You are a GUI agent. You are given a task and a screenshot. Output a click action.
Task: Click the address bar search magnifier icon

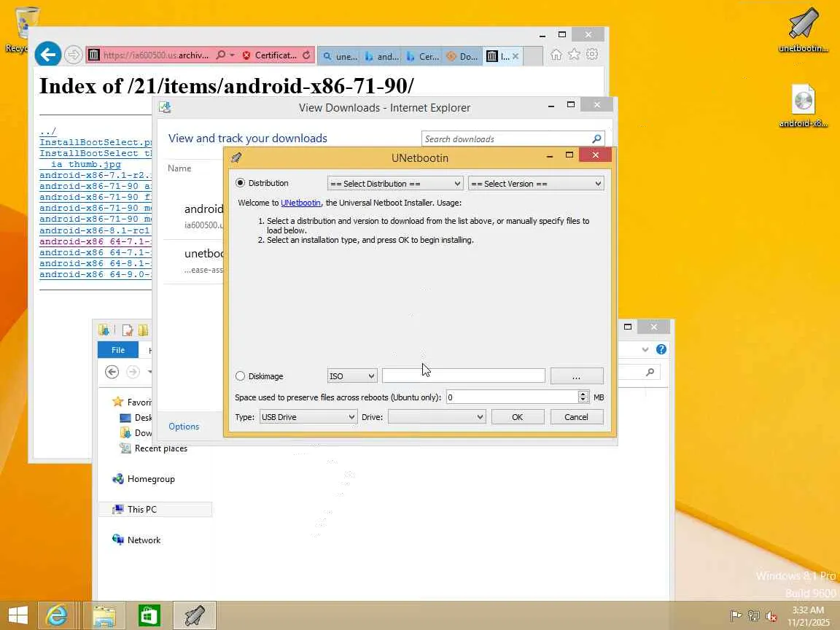coord(220,55)
